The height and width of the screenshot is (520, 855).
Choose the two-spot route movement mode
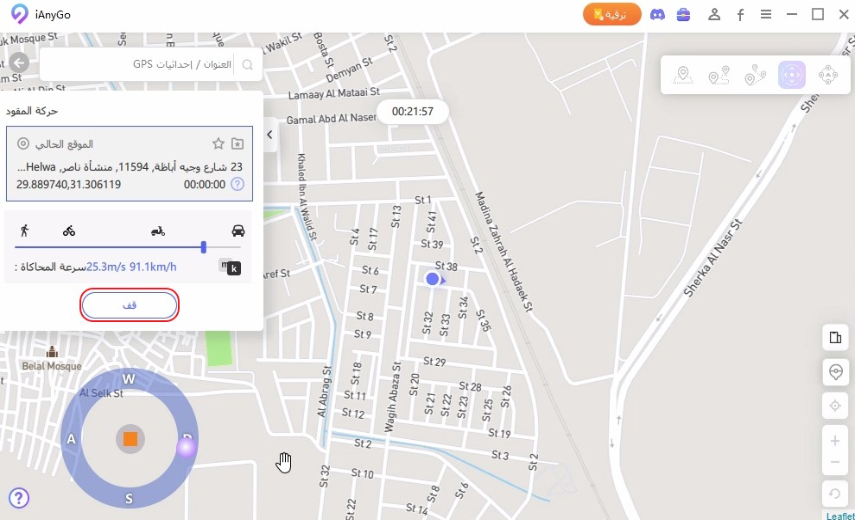(718, 75)
